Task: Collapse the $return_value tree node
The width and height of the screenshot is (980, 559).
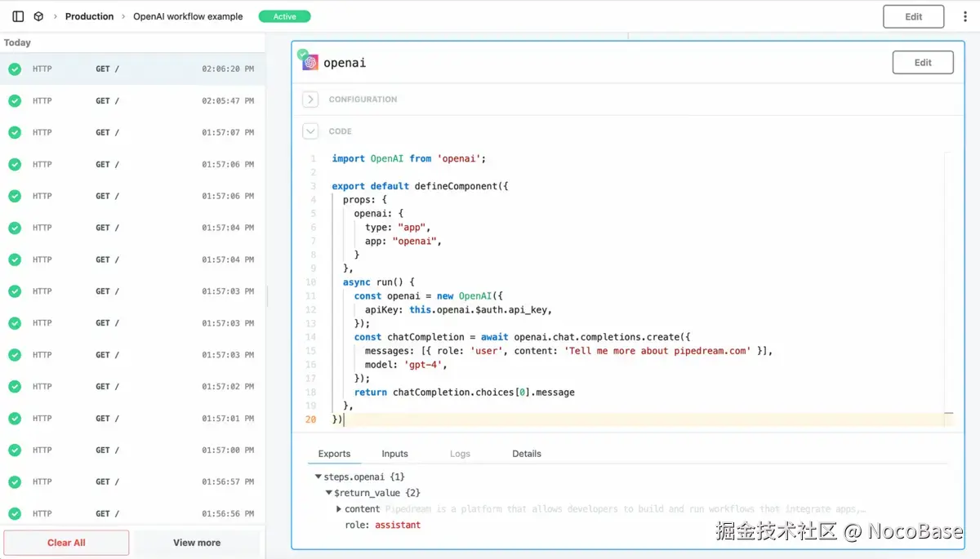Action: pos(328,493)
